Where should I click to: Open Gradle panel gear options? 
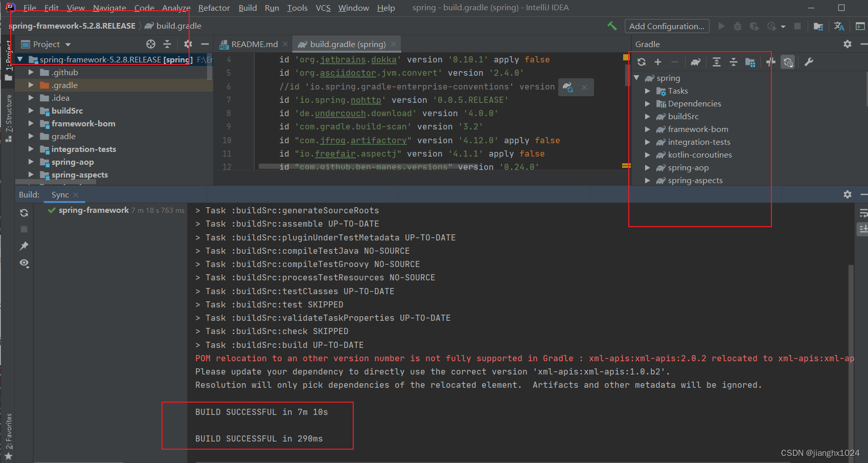click(x=848, y=44)
